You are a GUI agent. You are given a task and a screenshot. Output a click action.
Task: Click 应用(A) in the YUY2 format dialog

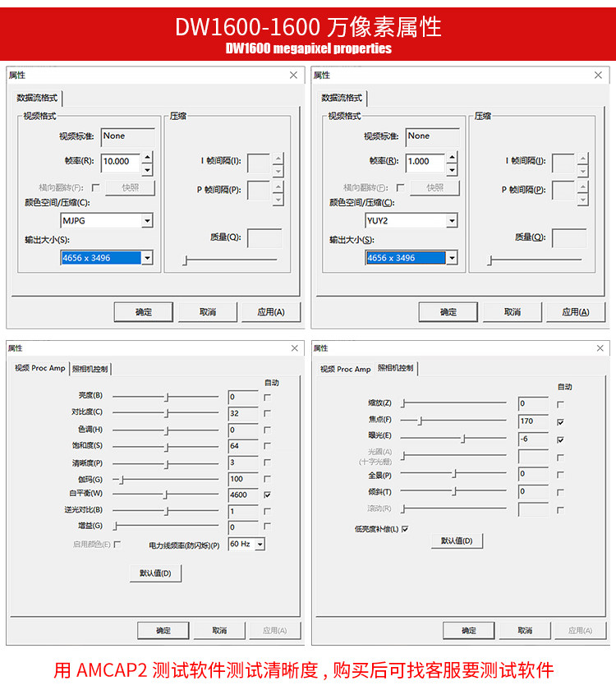coord(576,312)
